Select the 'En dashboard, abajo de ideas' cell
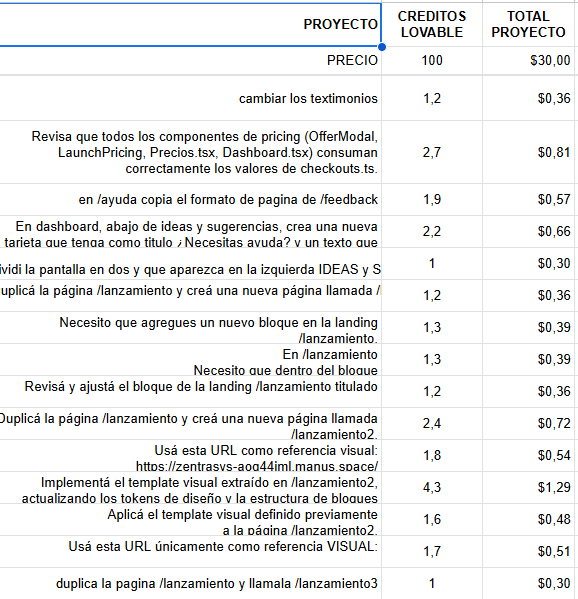Screen dimensions: 578x599 (190, 232)
